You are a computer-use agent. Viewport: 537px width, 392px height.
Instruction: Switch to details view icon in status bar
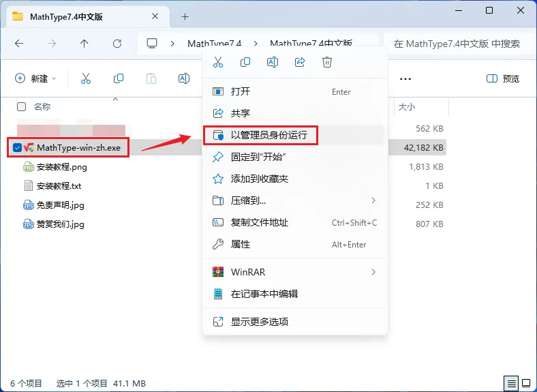tap(511, 383)
